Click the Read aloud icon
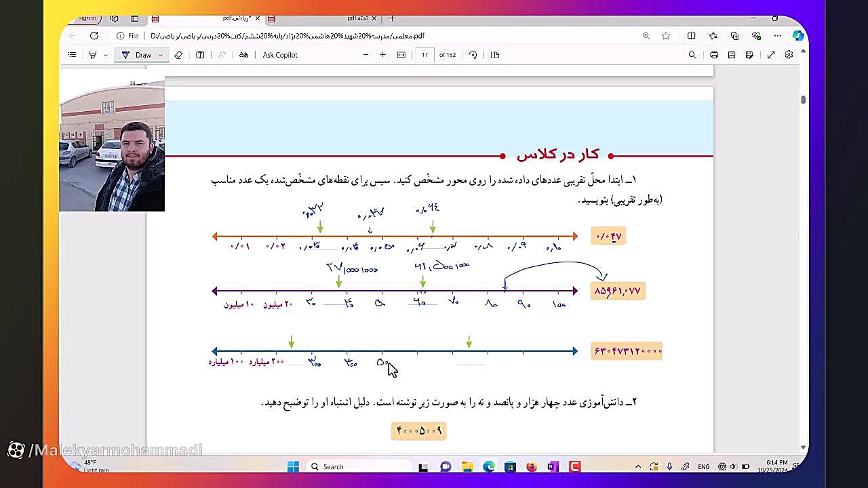Viewport: 868px width, 488px height. point(222,55)
